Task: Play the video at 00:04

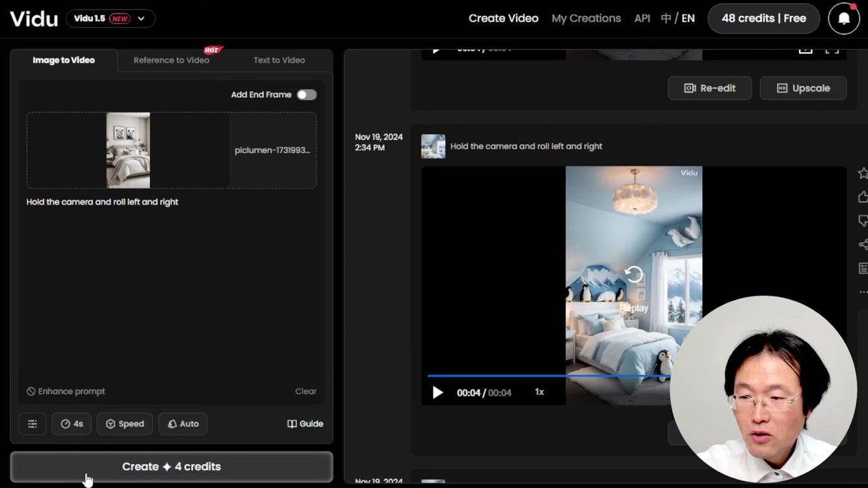Action: tap(437, 392)
